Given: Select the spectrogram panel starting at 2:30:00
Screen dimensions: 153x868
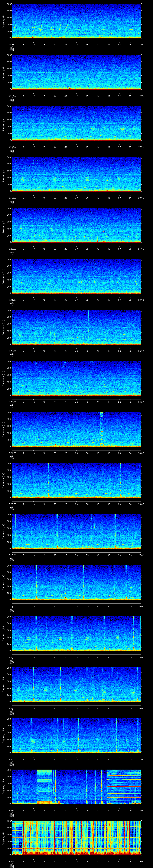Looking at the screenshot, I should pos(76,736).
